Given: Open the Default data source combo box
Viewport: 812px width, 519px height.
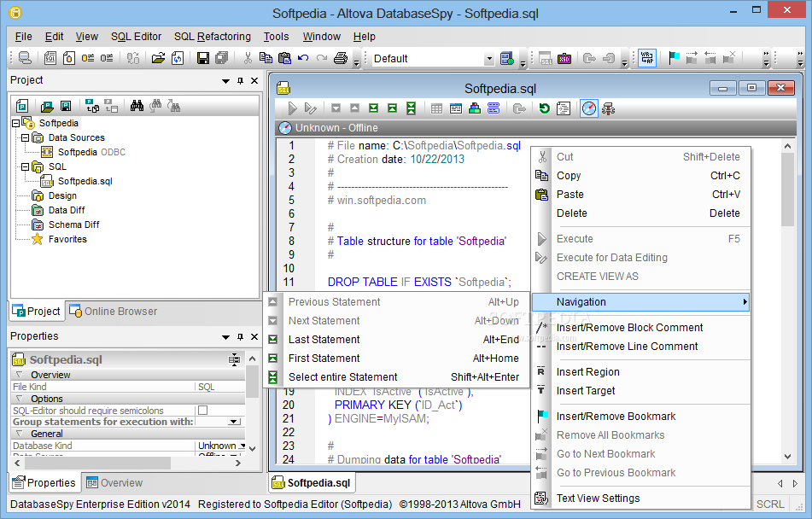Looking at the screenshot, I should [489, 59].
